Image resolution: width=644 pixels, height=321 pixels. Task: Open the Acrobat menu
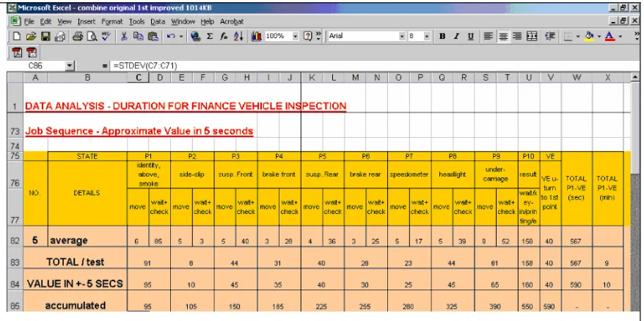click(x=232, y=22)
